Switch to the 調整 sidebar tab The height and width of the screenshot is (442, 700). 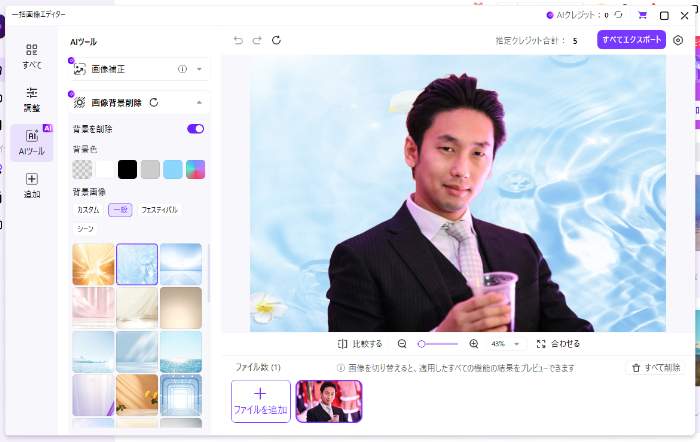[32, 98]
